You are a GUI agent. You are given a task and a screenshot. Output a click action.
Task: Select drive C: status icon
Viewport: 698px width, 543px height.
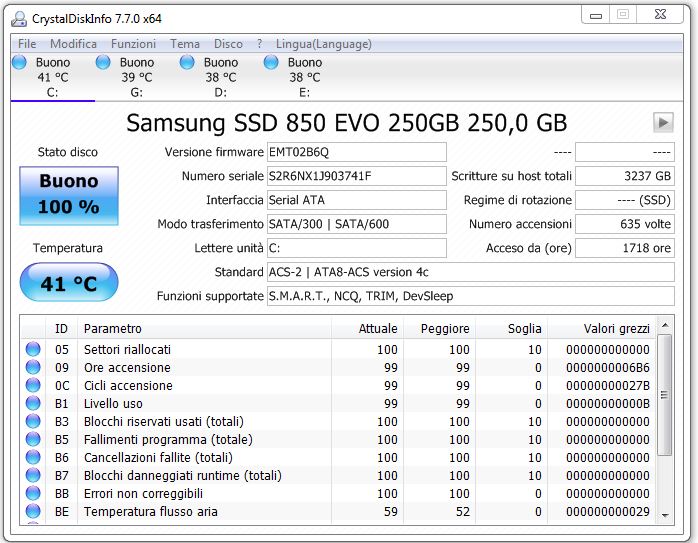(19, 62)
